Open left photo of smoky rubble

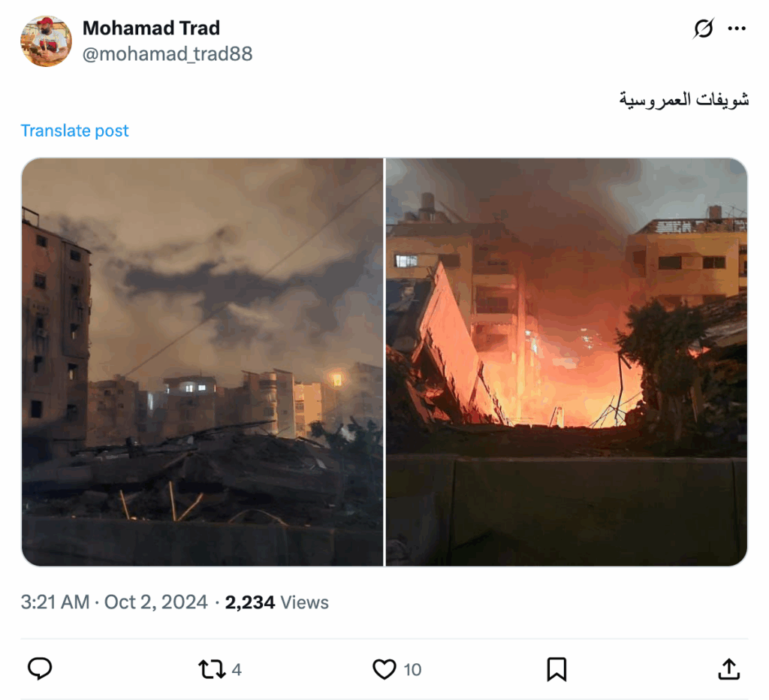point(203,362)
